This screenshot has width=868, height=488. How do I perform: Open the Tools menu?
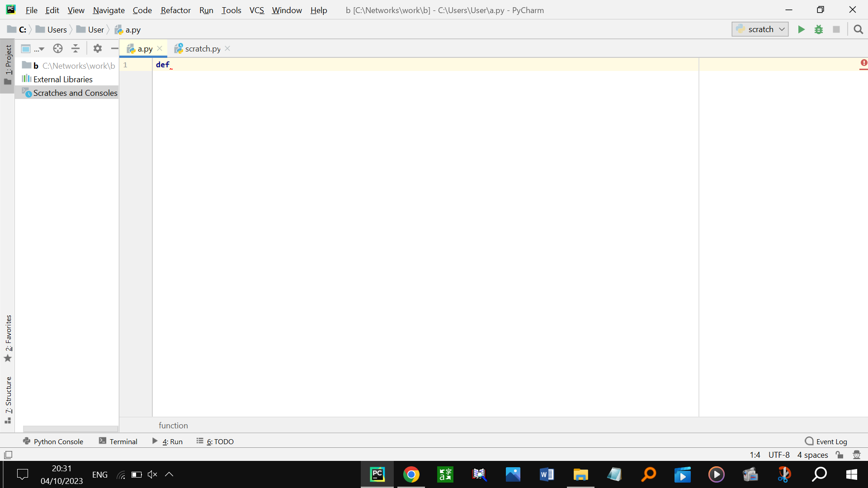231,10
